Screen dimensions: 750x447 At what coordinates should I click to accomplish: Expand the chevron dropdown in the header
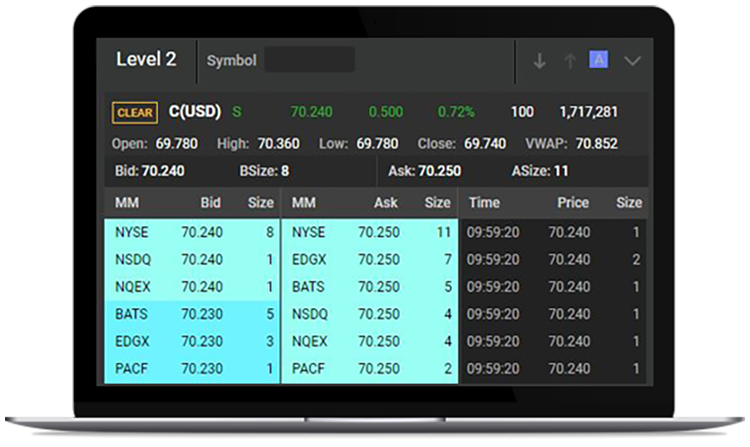coord(632,61)
